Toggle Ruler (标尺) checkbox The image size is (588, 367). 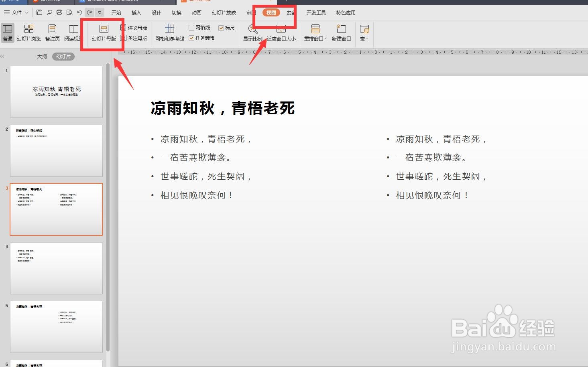coord(227,28)
